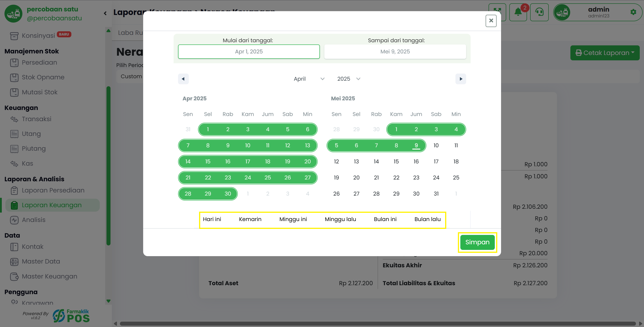Go to previous month in calendar
Viewport: 644px width, 327px height.
coord(183,79)
